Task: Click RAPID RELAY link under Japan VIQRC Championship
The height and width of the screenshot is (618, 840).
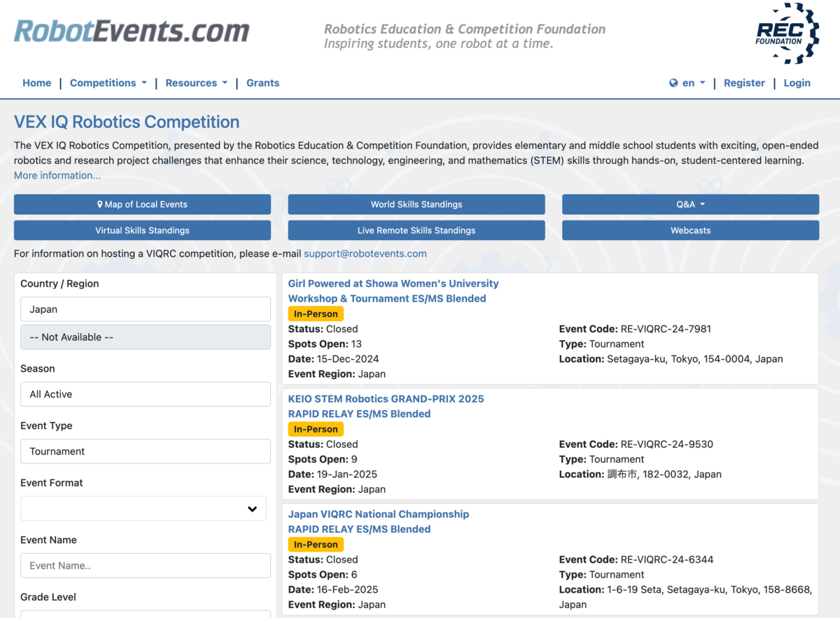Action: pyautogui.click(x=359, y=529)
